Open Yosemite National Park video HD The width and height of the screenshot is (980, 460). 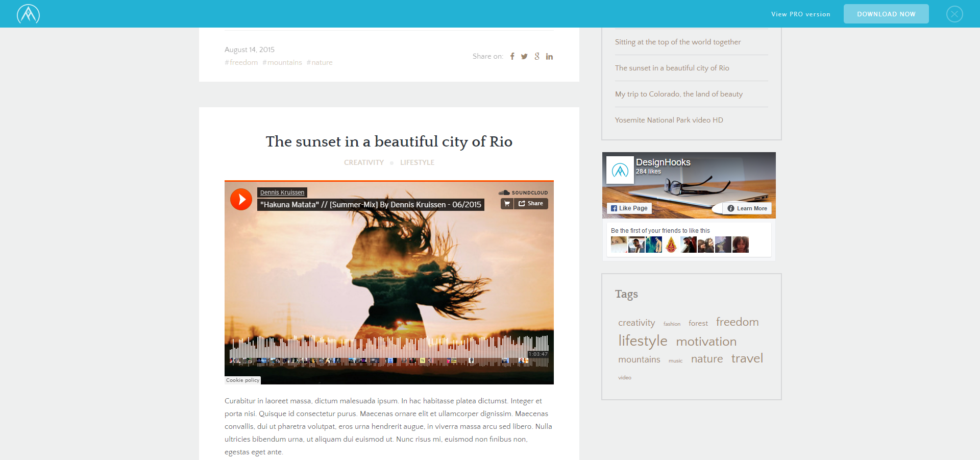pos(669,120)
